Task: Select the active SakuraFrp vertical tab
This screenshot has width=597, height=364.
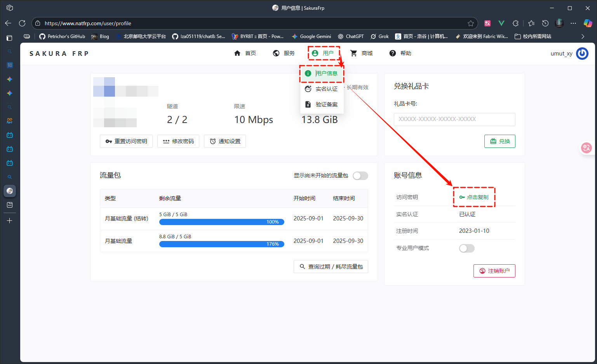Action: click(10, 191)
